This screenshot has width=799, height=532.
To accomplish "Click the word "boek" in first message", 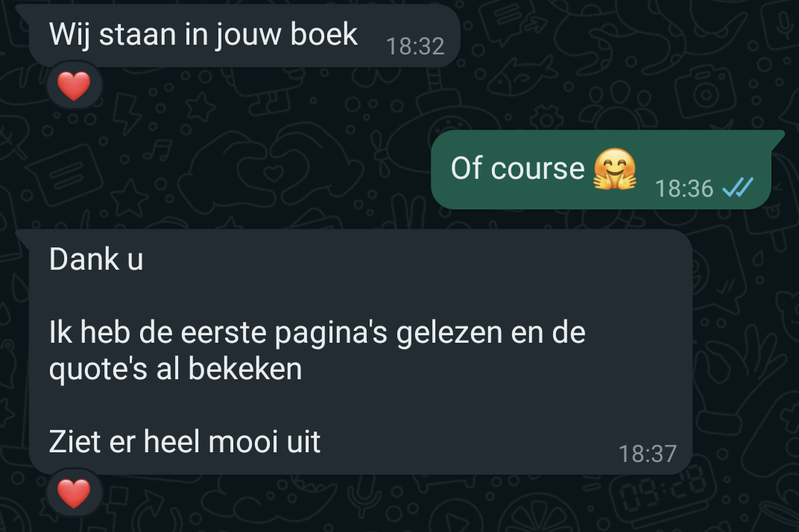I will pyautogui.click(x=324, y=34).
